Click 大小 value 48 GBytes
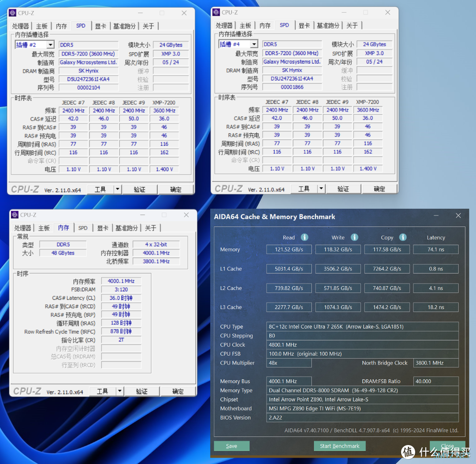Viewport: 476px width, 464px height. (63, 253)
